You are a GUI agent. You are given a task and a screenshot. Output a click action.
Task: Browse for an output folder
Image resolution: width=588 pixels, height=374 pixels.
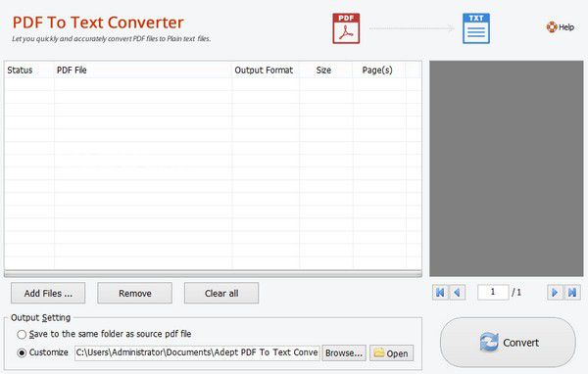tap(344, 353)
